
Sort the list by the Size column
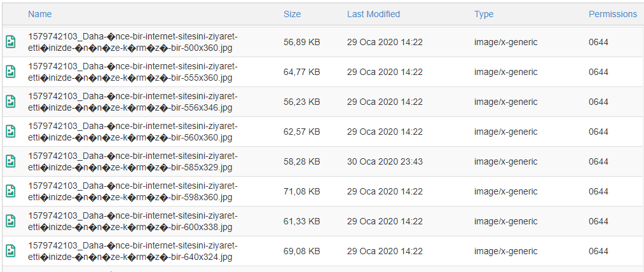coord(292,14)
